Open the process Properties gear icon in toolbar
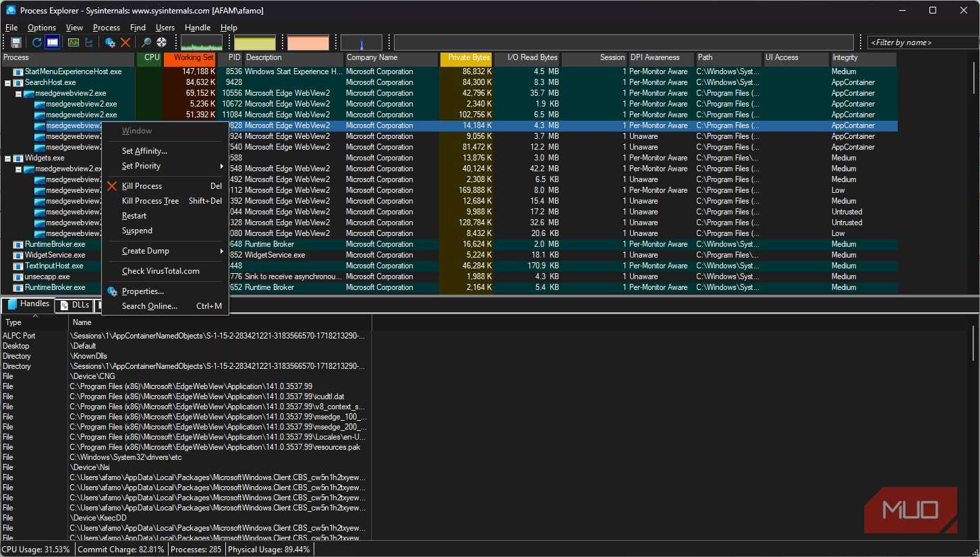This screenshot has height=557, width=980. pos(111,42)
